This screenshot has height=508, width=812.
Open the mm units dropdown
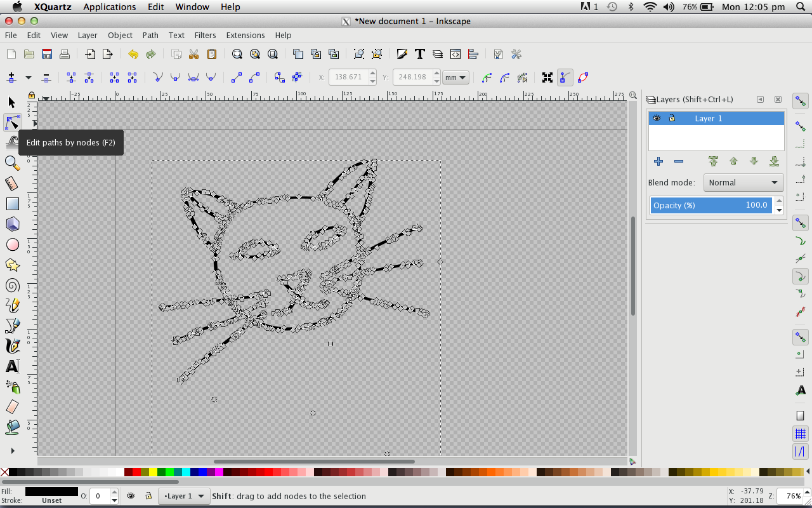(x=455, y=77)
